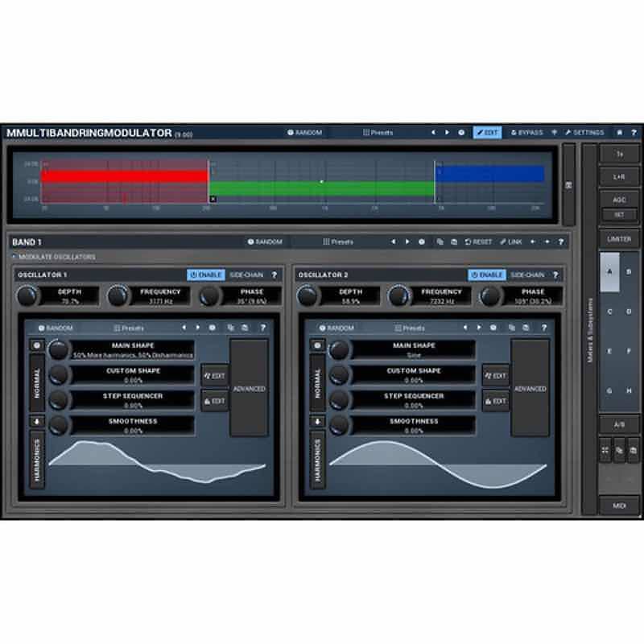Open help with the question mark icon
The height and width of the screenshot is (644, 644).
(635, 130)
